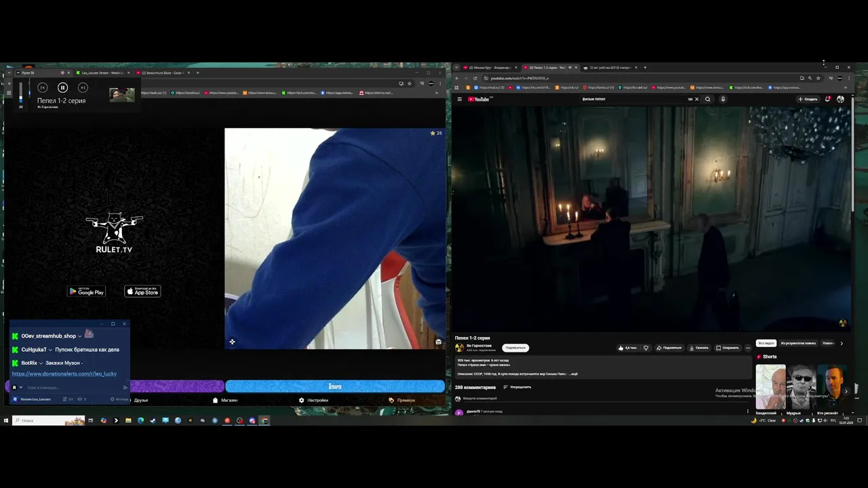
Task: Click the camera icon on webcam corner
Action: click(x=439, y=342)
